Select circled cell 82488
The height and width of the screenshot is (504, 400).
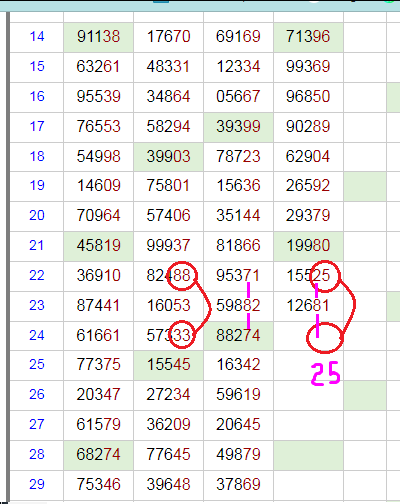click(x=168, y=276)
